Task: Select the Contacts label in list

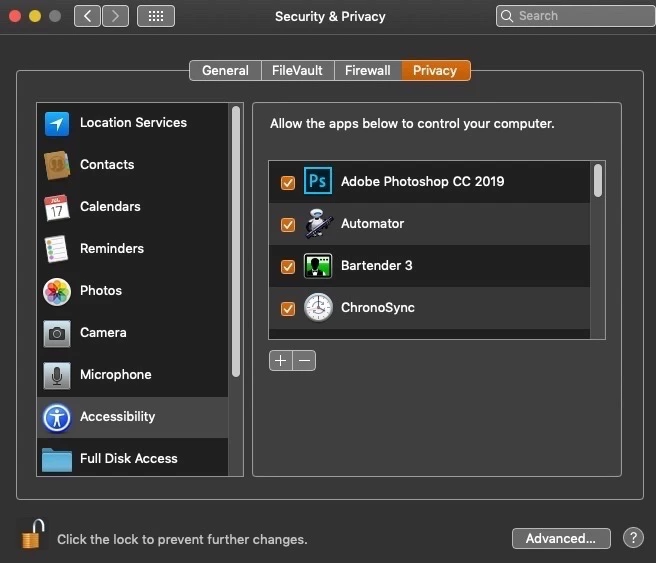Action: tap(107, 164)
